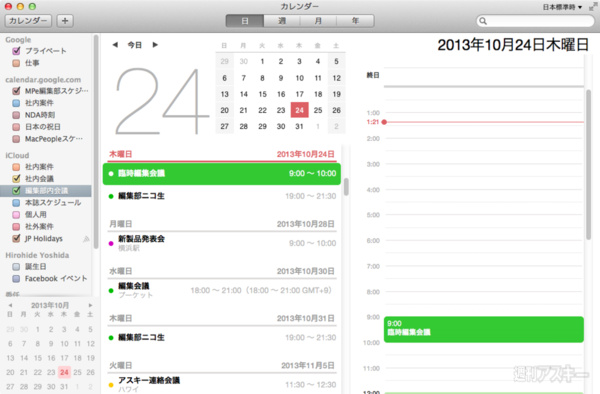Select 編集部ニコ生 event on October 31

point(222,338)
